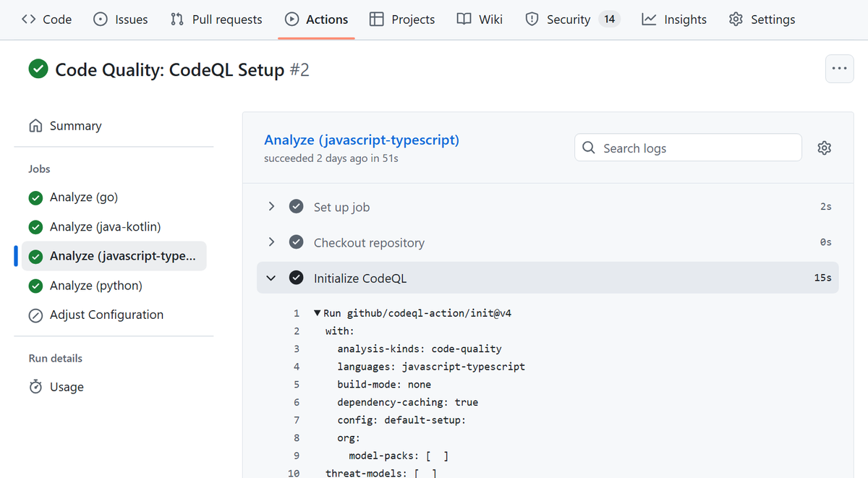Select the Analyze (java-kotlin) job

tap(105, 227)
